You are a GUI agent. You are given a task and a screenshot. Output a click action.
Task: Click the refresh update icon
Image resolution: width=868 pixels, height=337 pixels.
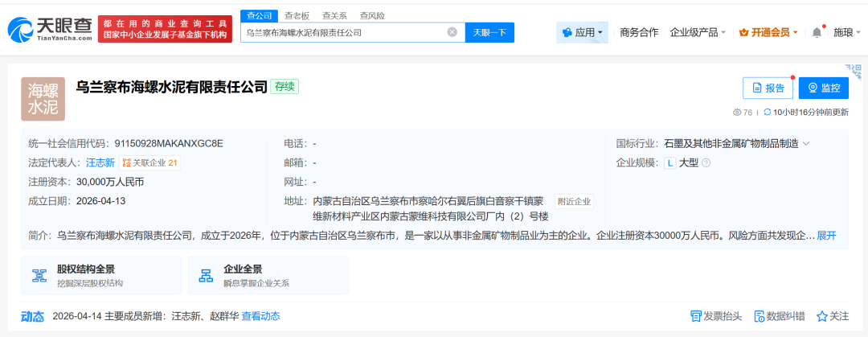767,112
